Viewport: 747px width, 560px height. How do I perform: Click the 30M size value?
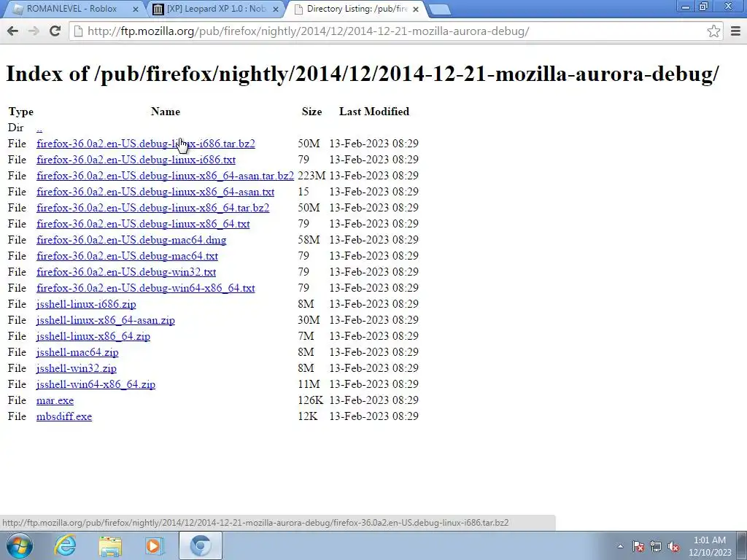click(309, 320)
